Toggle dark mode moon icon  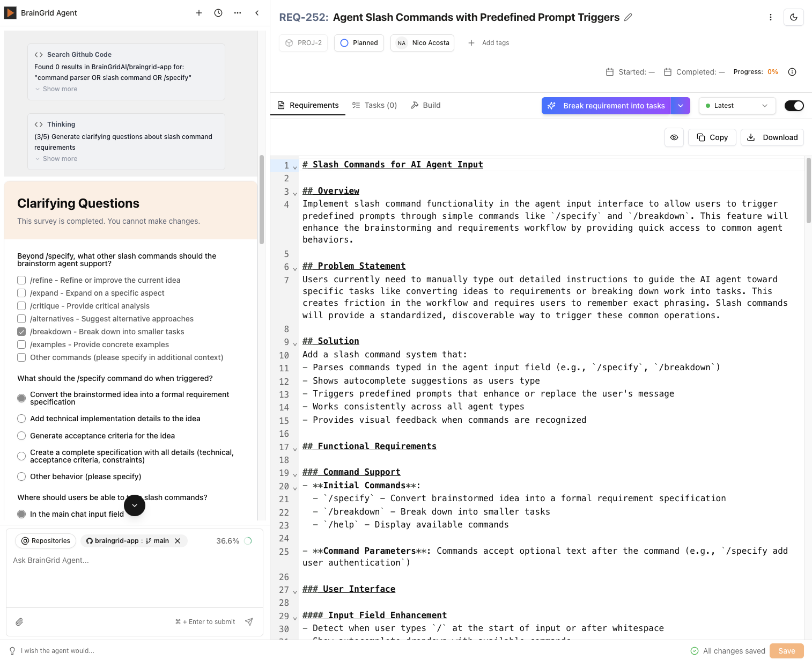pos(793,17)
